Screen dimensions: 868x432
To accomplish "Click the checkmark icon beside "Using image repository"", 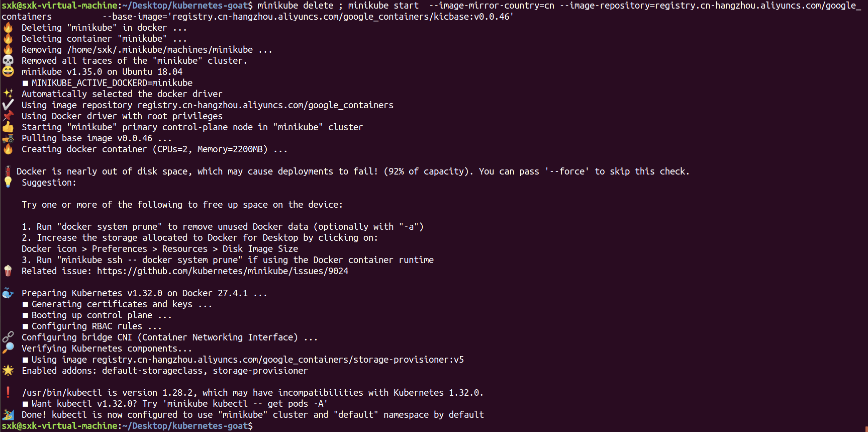I will coord(8,105).
